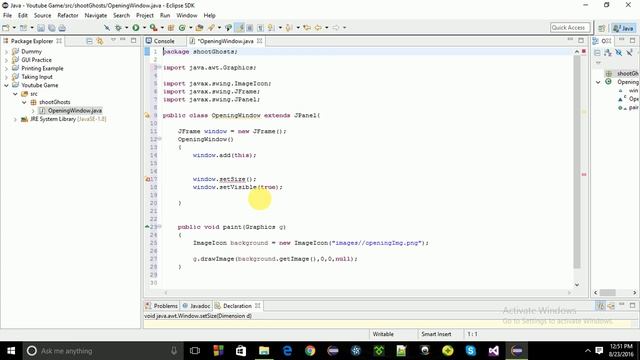Toggle Hide Fields in Outline view
Image resolution: width=640 pixels, height=360 pixels.
618,52
